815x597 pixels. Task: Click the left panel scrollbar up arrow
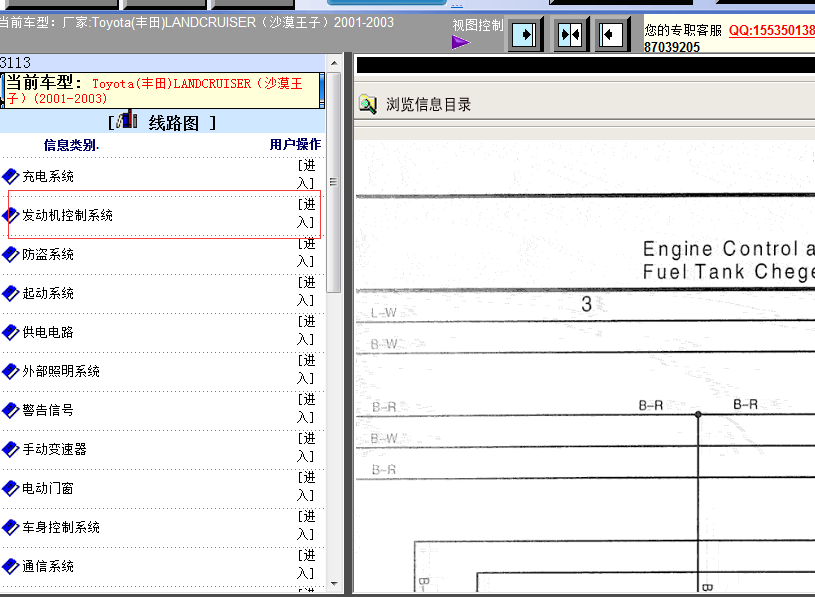(x=334, y=63)
